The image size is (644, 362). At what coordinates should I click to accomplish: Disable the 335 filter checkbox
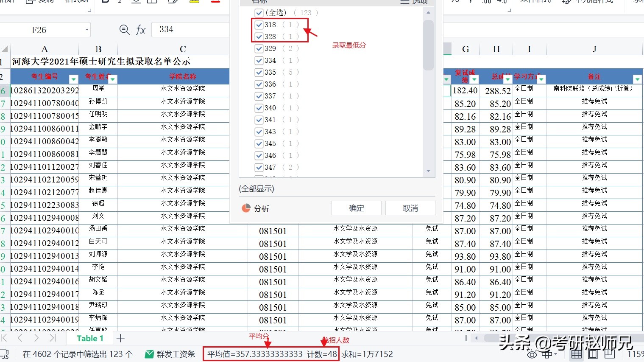point(259,72)
